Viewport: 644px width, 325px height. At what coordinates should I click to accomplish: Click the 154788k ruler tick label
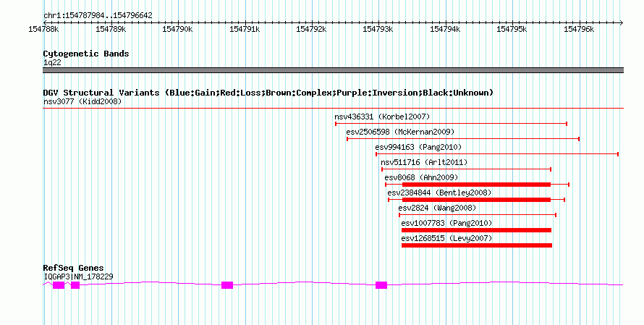click(x=43, y=30)
